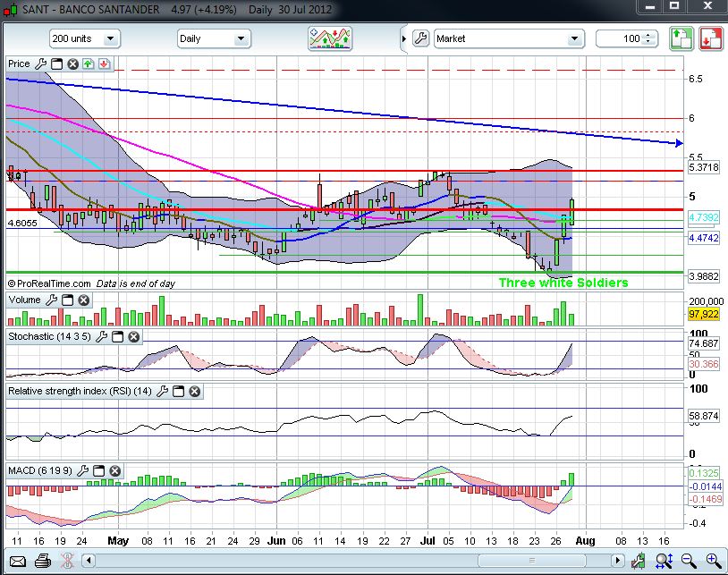728x575 pixels.
Task: Click the 97,922 volume value label
Action: tap(704, 314)
